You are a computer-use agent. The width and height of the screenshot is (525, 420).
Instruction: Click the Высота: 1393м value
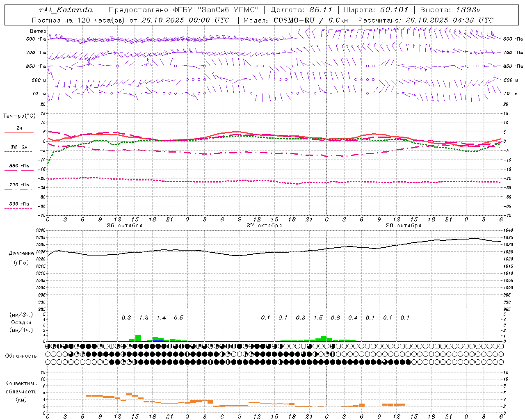(450, 10)
